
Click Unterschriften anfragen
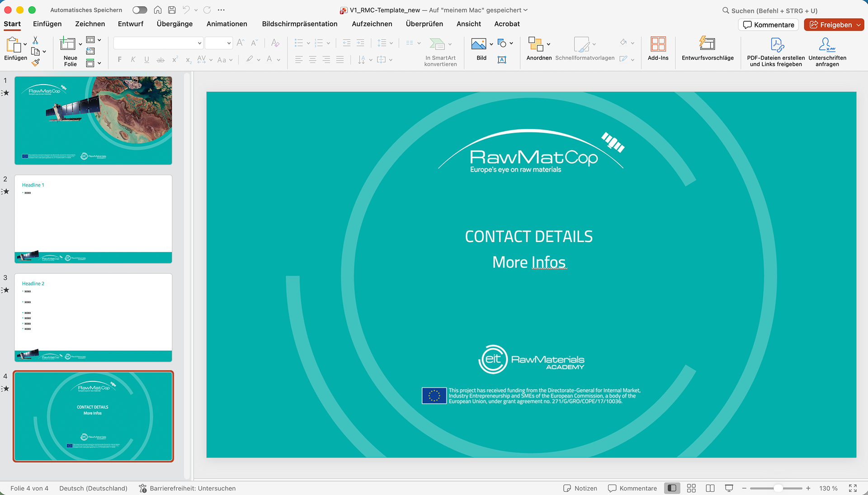click(x=827, y=52)
